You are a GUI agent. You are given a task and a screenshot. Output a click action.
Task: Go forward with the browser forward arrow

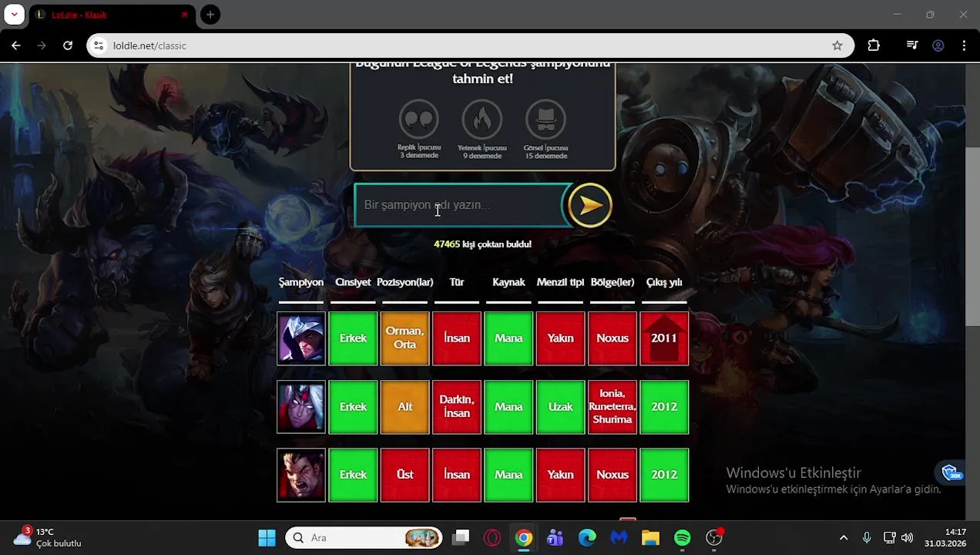[42, 45]
